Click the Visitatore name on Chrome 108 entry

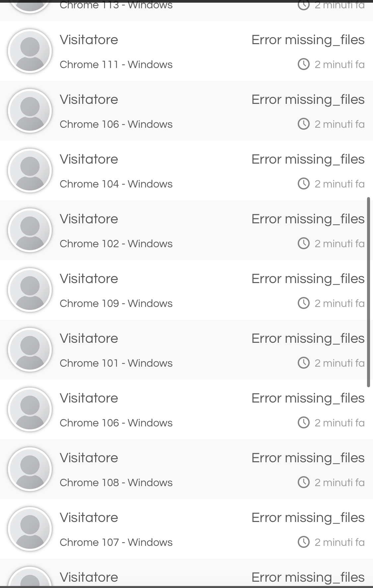click(89, 458)
